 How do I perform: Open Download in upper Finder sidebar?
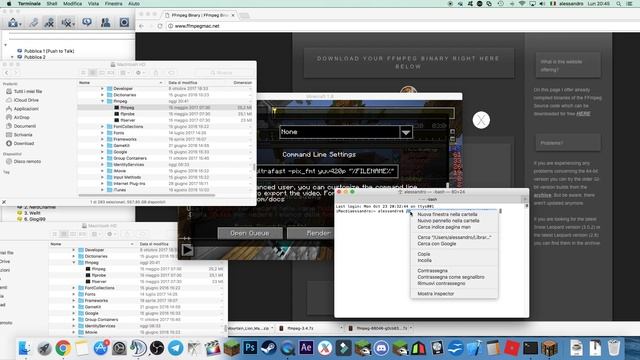coord(24,144)
